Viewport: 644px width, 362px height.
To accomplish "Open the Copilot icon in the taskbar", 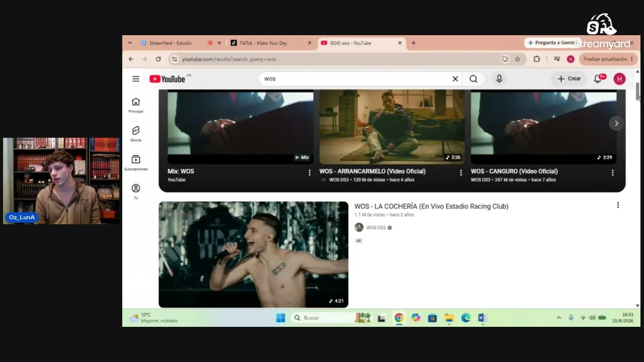I will (416, 318).
